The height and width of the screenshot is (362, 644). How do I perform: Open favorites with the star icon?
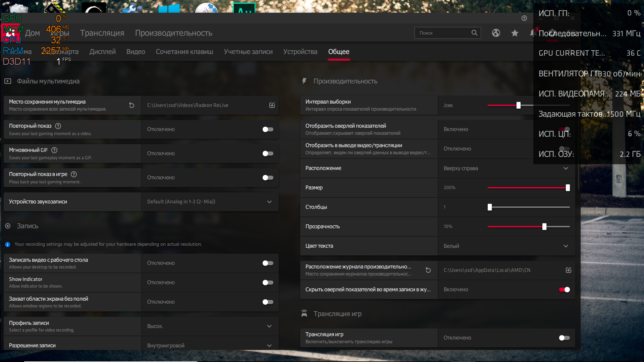pos(515,33)
